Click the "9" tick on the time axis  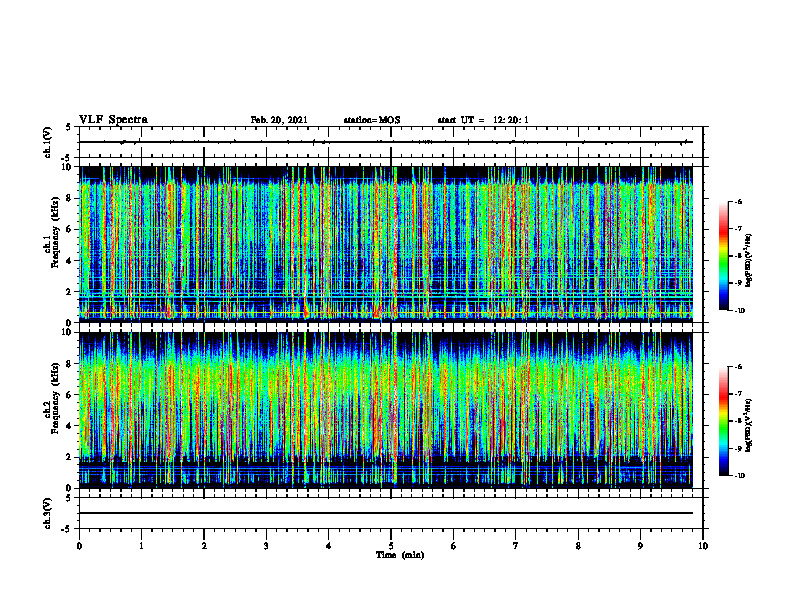(640, 546)
